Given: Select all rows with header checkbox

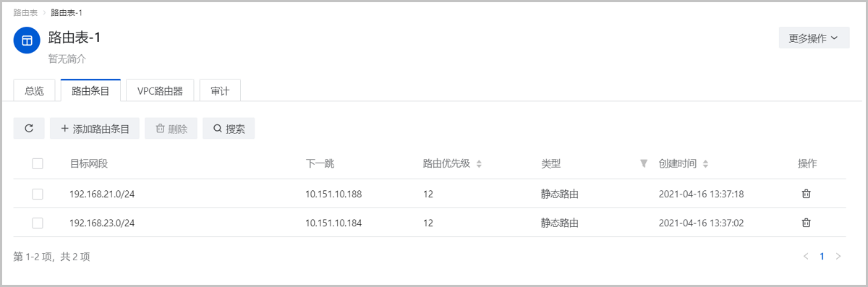Looking at the screenshot, I should (x=38, y=164).
